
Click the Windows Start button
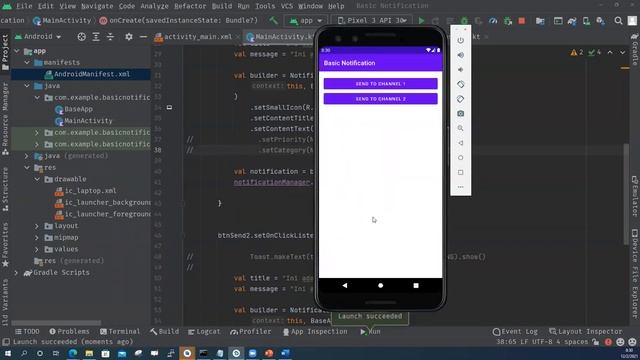click(7, 353)
